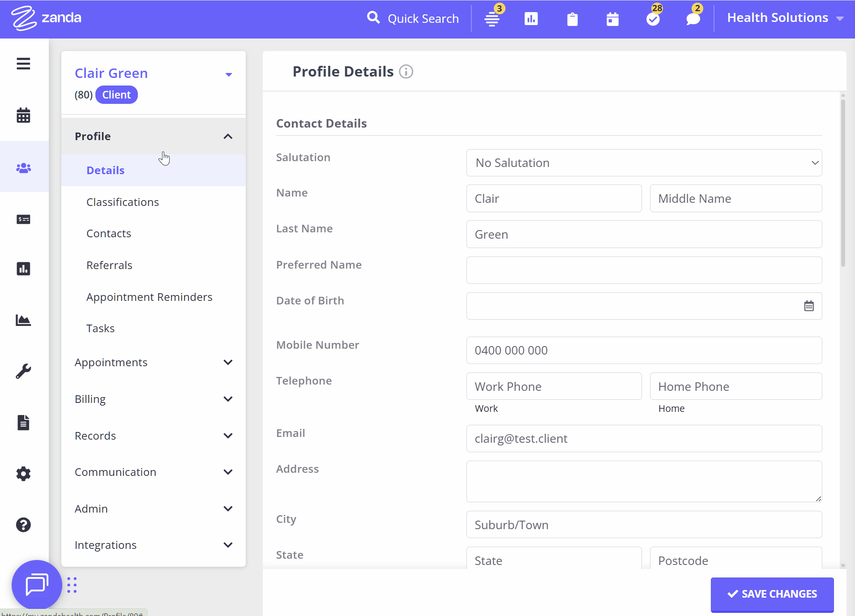Open the No Salutation dropdown
Viewport: 855px width, 616px height.
[x=644, y=163]
